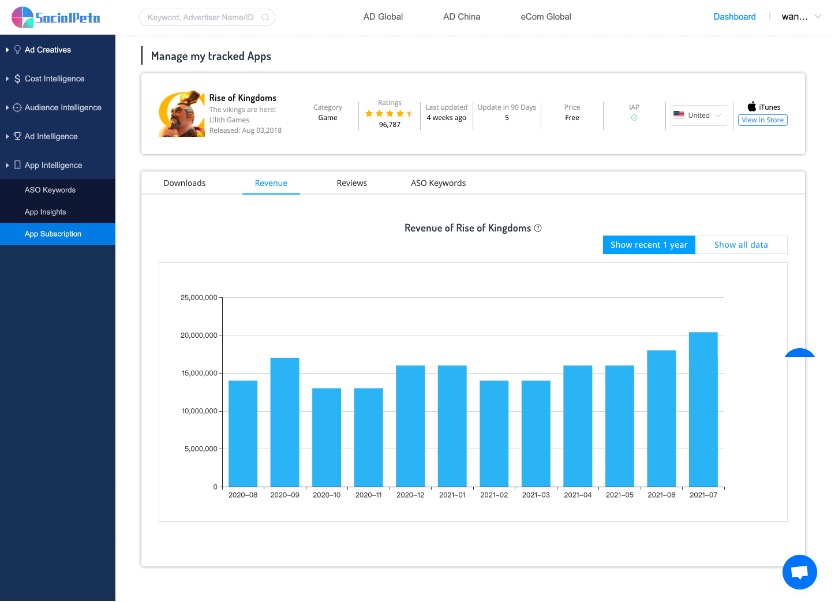
Task: Click the 2020-10 revenue bar
Action: [x=326, y=437]
